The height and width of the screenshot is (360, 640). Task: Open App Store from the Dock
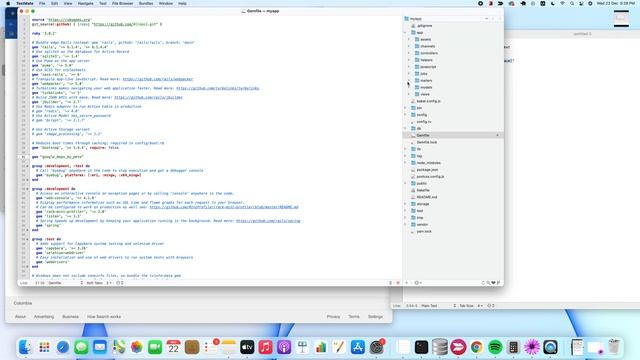click(x=358, y=347)
